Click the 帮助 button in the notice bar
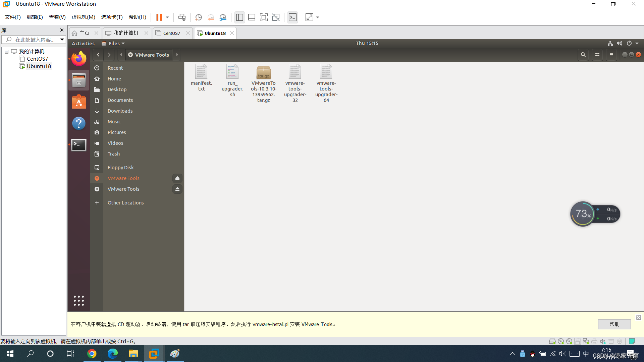This screenshot has height=362, width=644. [614, 324]
